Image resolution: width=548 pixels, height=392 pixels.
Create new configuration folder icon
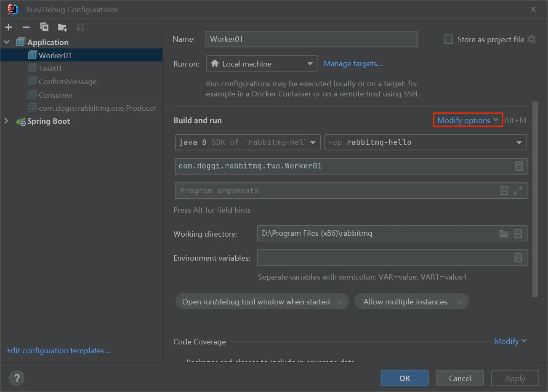point(62,27)
